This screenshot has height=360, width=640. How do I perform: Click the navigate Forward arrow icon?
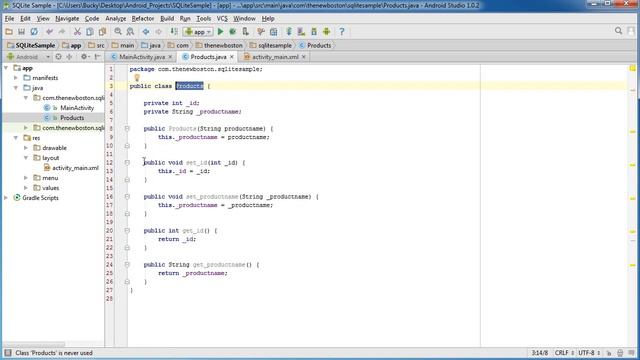[158, 31]
